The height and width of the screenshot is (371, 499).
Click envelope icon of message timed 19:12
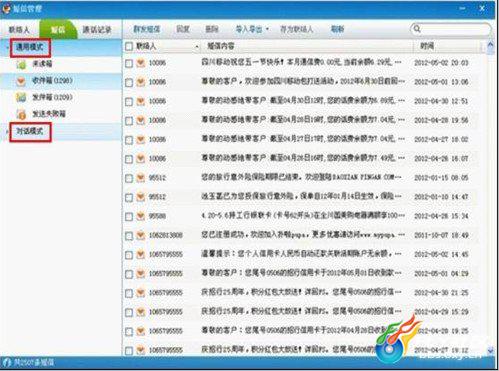pos(141,350)
